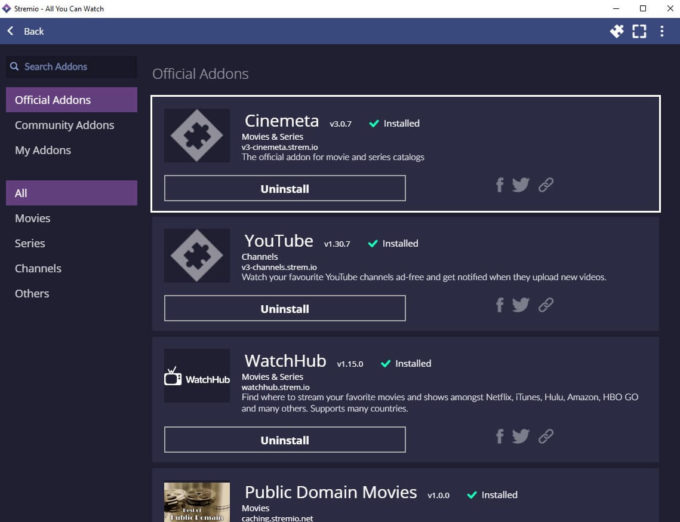Toggle fullscreen mode icon
This screenshot has width=680, height=522.
[639, 31]
